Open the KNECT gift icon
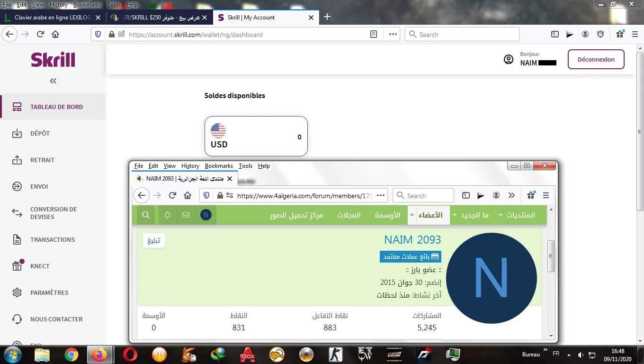The image size is (644, 364). 17,266
